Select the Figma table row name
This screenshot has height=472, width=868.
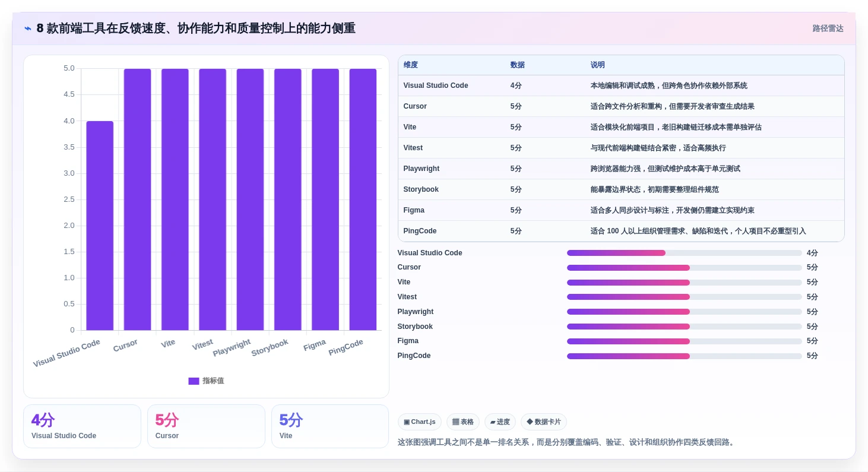(414, 210)
